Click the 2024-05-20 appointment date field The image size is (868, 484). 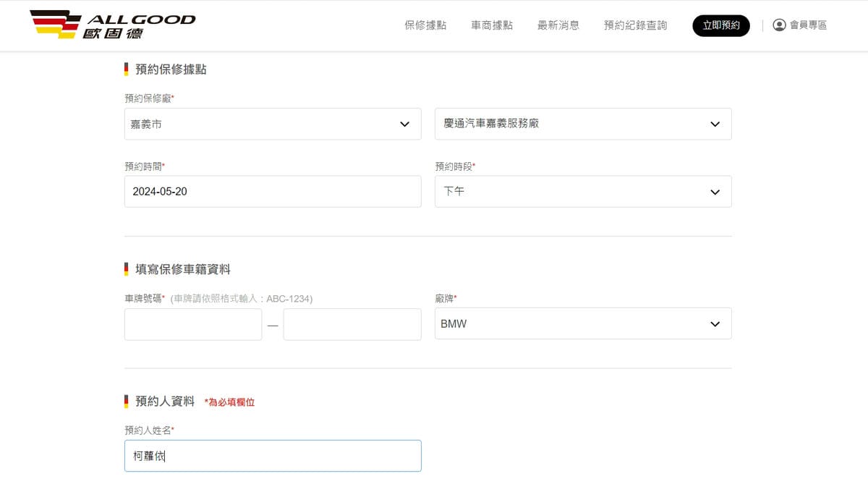272,192
